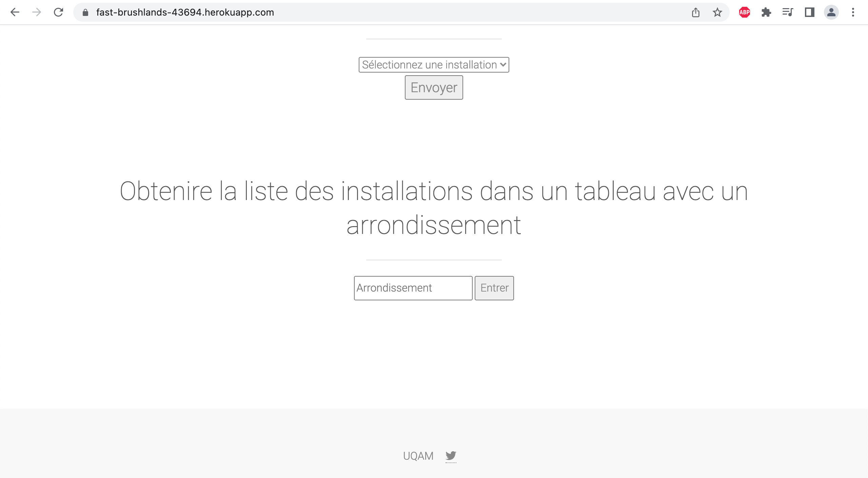The height and width of the screenshot is (478, 868).
Task: Click the browser back arrow
Action: [x=15, y=13]
